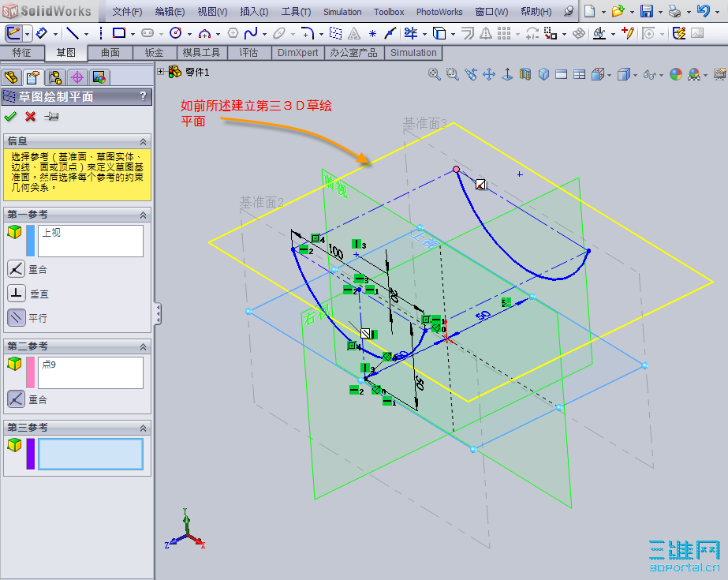Image resolution: width=728 pixels, height=580 pixels.
Task: Select the Sketch Fillet tool
Action: (x=308, y=33)
